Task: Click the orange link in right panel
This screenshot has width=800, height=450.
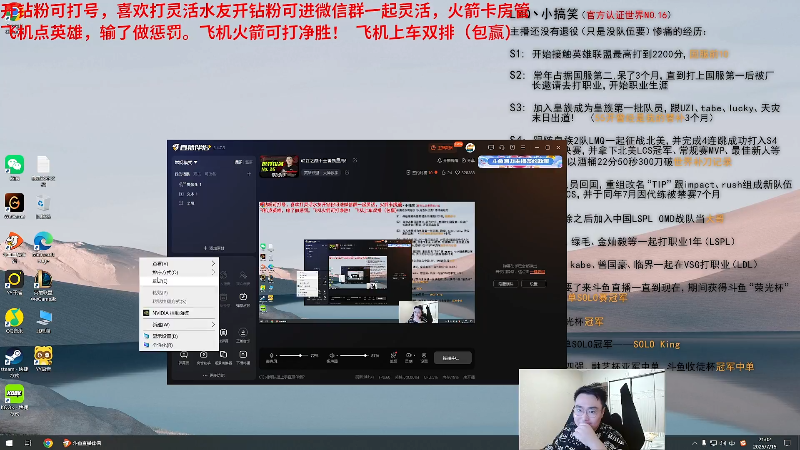Action: tap(538, 272)
